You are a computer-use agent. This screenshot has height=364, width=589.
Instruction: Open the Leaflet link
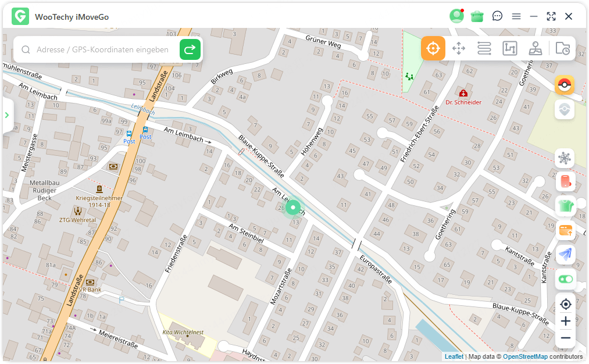pyautogui.click(x=454, y=356)
